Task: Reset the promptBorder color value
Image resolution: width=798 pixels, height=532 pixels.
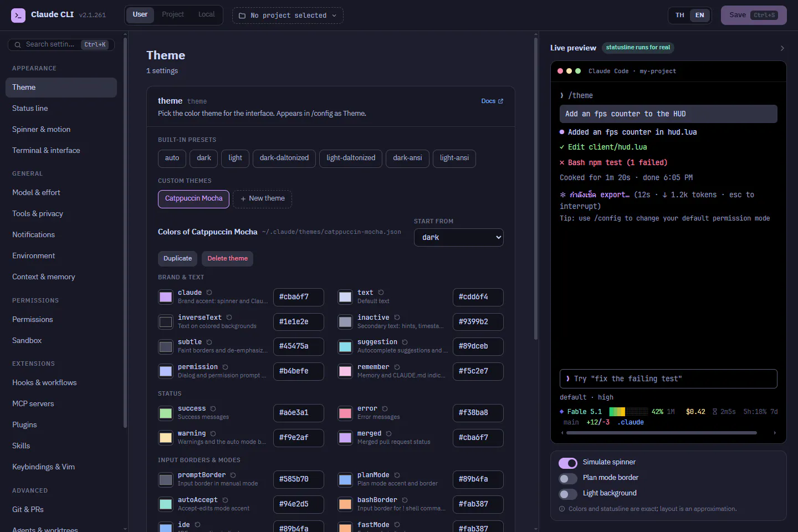Action: pyautogui.click(x=233, y=475)
